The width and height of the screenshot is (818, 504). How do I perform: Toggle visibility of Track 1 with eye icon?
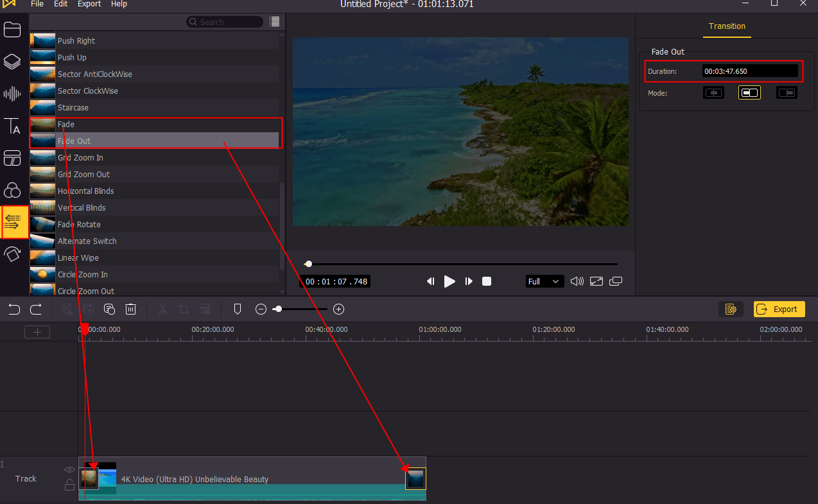(x=69, y=469)
